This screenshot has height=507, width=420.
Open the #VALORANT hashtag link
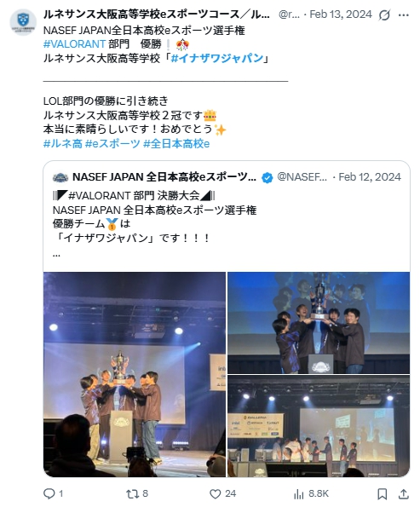tap(74, 43)
